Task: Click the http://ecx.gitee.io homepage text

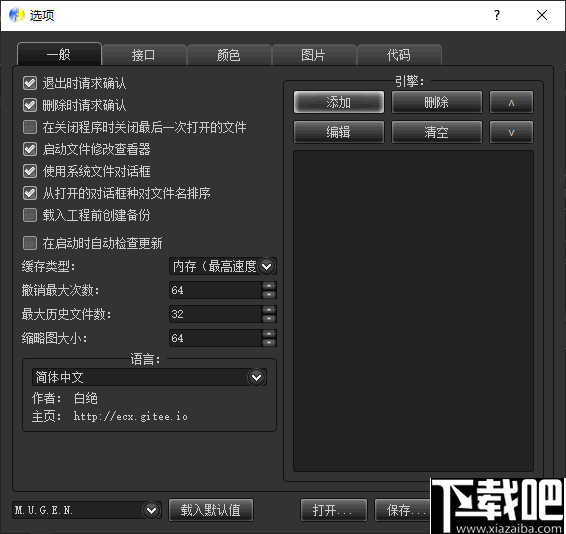Action: pos(131,416)
